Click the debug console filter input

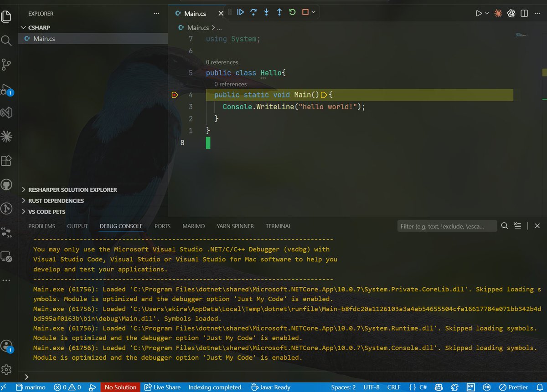447,226
